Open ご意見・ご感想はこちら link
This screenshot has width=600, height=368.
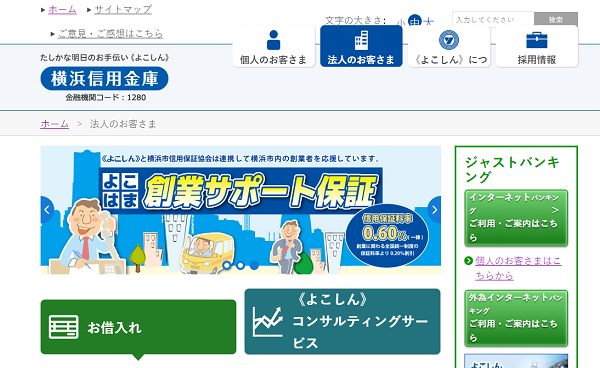[111, 34]
